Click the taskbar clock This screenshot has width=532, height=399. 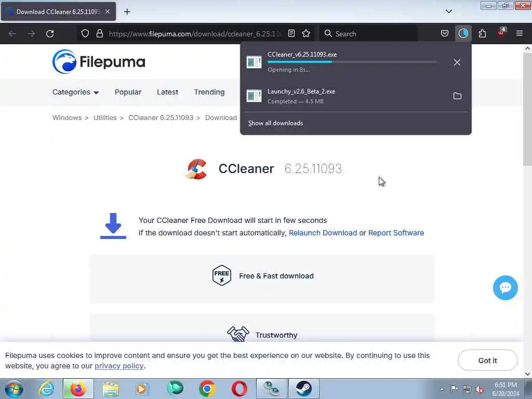[506, 389]
